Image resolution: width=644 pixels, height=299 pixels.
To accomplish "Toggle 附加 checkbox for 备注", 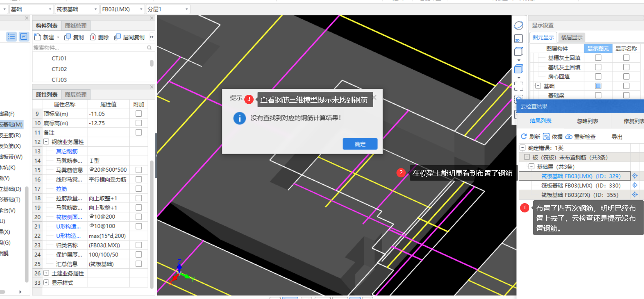I will click(139, 132).
